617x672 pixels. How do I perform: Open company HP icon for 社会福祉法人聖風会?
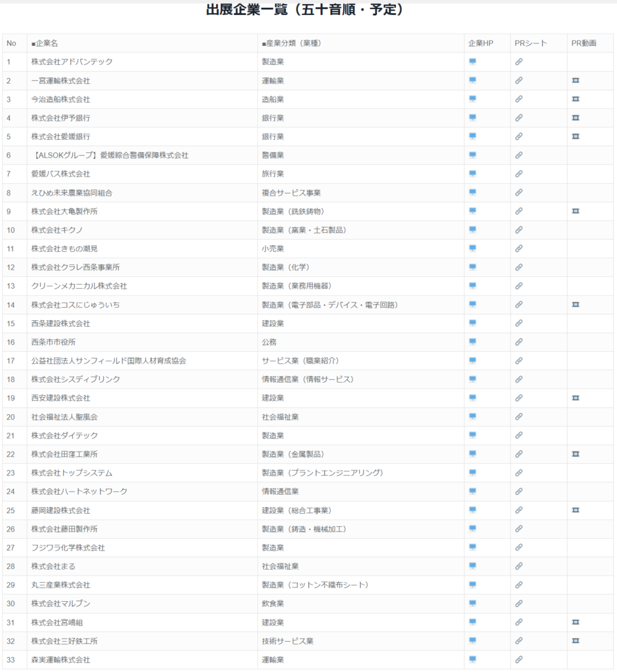(x=473, y=417)
